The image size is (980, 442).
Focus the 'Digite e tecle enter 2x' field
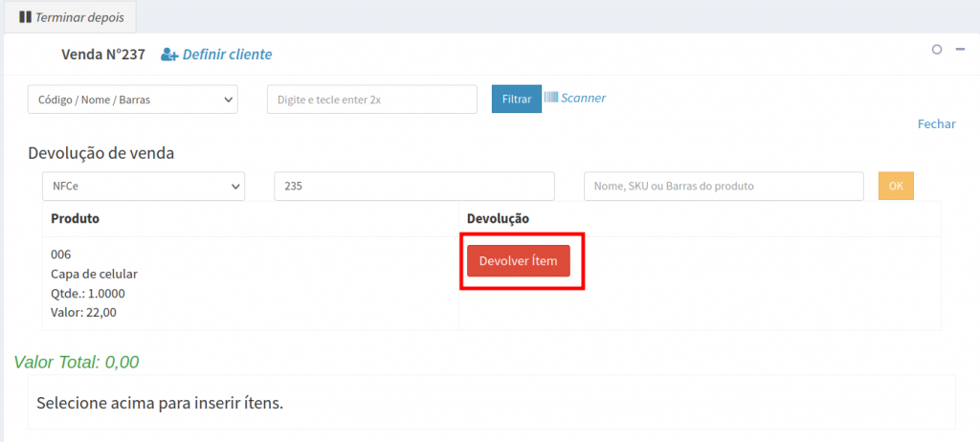371,99
